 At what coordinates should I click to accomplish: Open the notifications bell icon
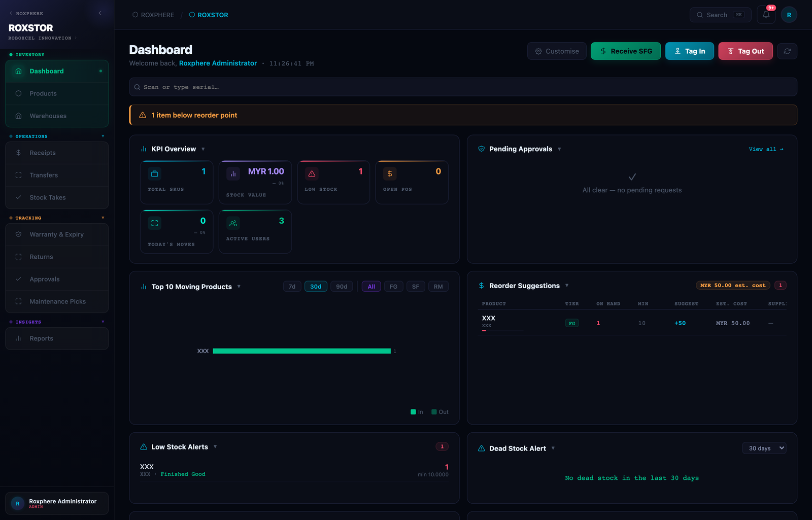(766, 15)
